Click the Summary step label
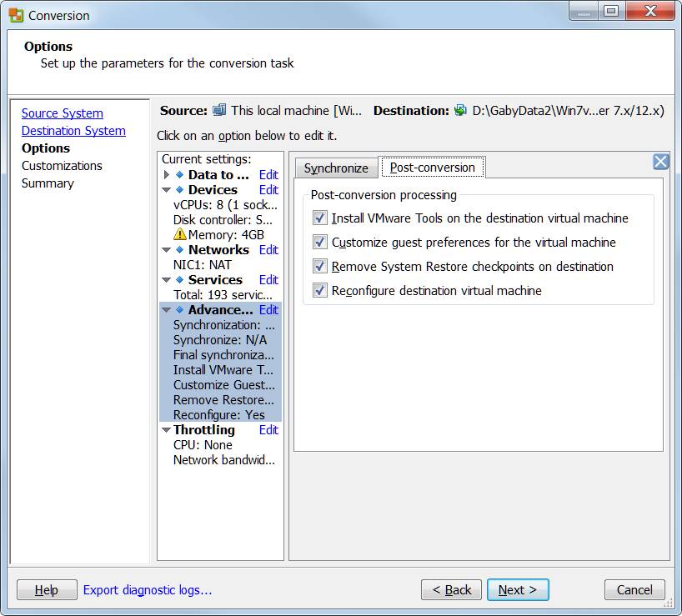 pos(48,183)
